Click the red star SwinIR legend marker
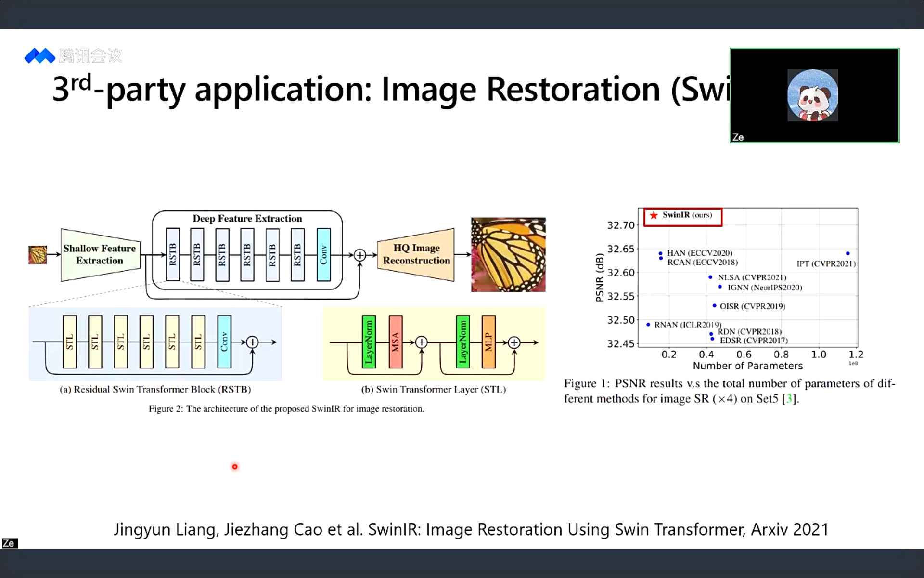This screenshot has height=578, width=924. pos(654,215)
